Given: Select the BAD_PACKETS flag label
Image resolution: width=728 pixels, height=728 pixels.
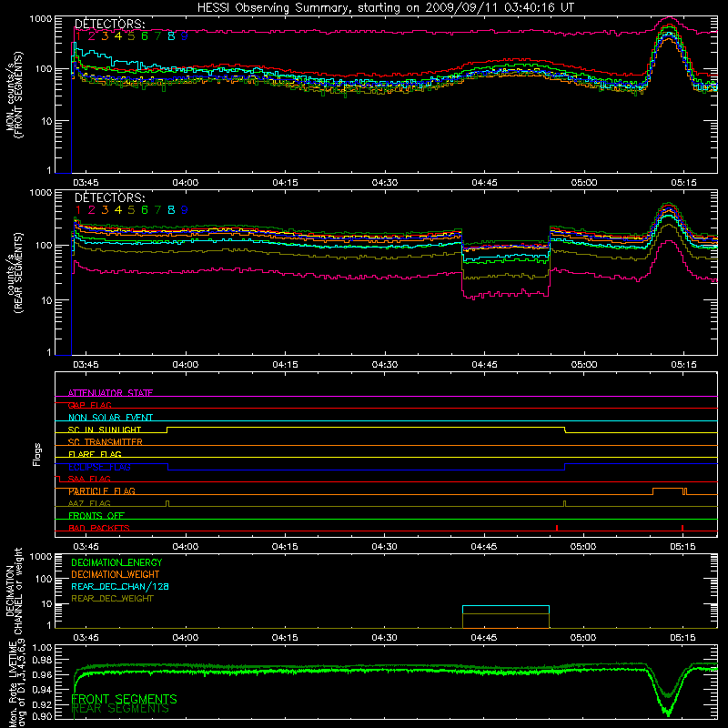Looking at the screenshot, I should coord(99,528).
